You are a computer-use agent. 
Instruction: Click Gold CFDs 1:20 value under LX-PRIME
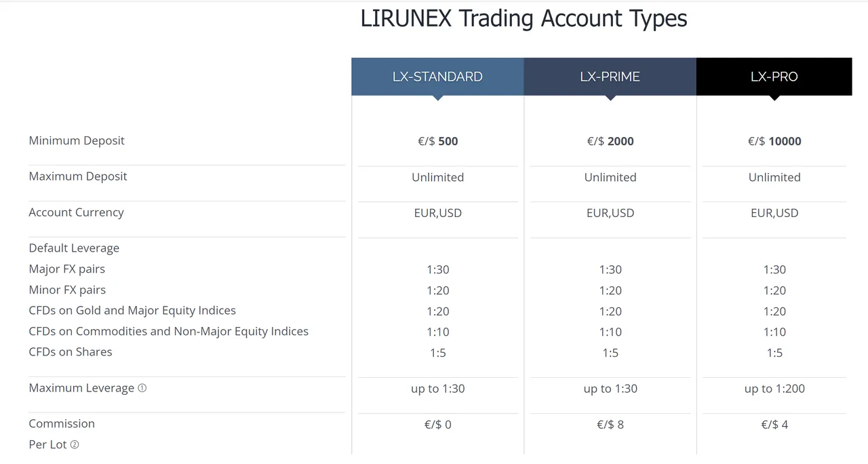(x=610, y=311)
